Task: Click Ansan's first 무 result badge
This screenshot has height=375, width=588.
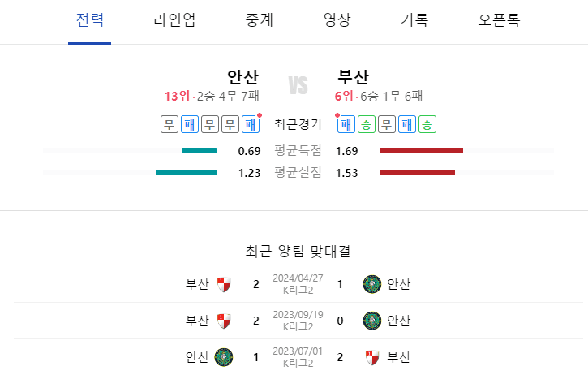Action: coord(170,124)
